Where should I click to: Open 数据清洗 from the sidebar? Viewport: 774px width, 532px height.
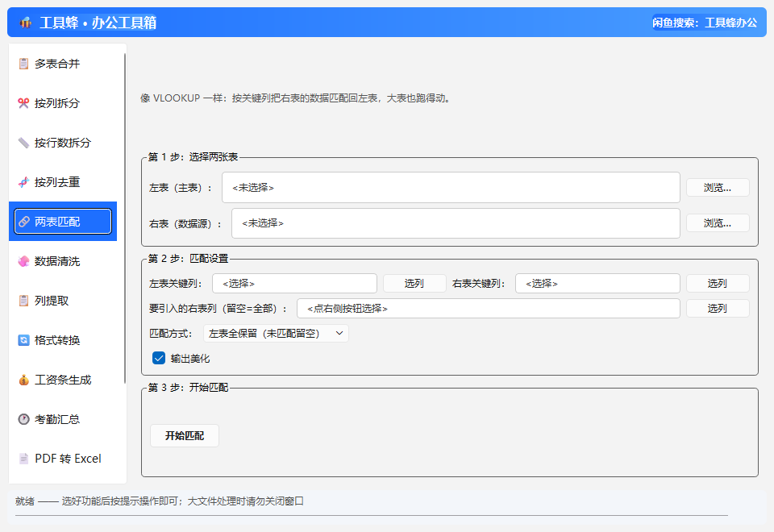[63, 261]
